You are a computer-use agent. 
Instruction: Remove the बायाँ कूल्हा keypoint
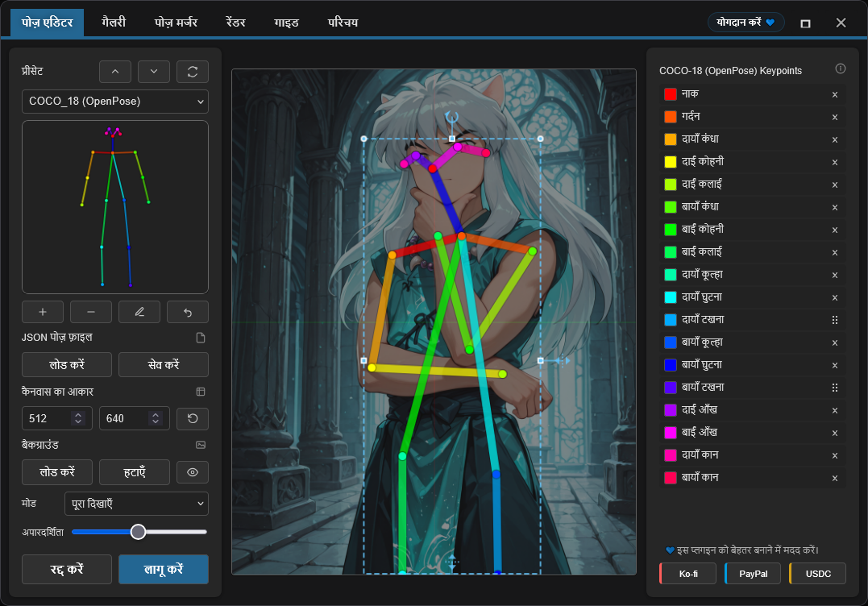[835, 343]
